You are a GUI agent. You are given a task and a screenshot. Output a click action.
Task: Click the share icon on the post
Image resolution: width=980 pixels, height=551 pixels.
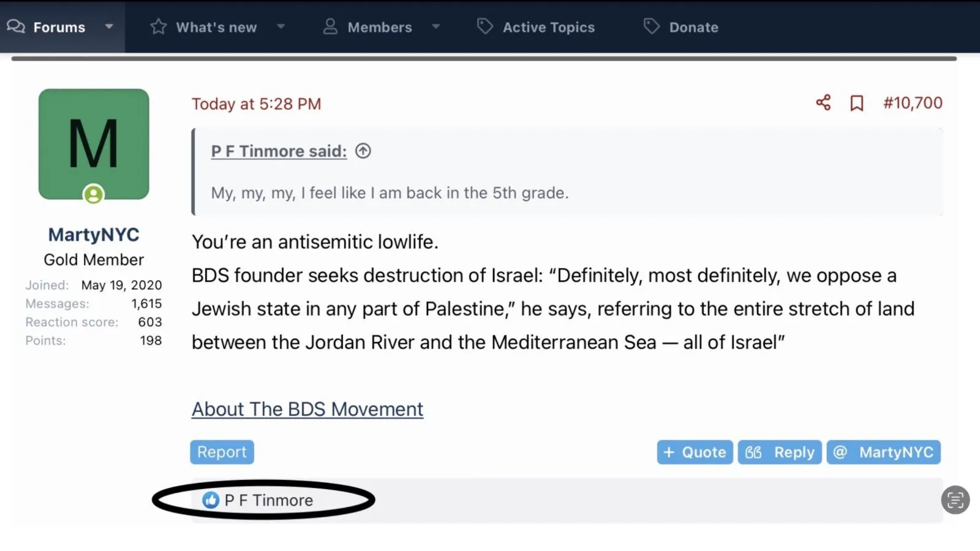coord(823,103)
